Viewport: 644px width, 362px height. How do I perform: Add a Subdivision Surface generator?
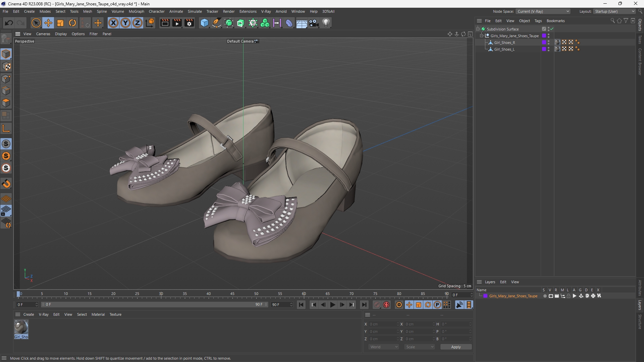pos(229,23)
